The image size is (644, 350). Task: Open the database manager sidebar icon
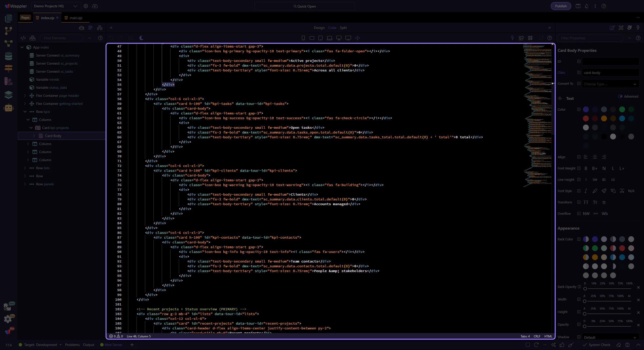pos(8,56)
